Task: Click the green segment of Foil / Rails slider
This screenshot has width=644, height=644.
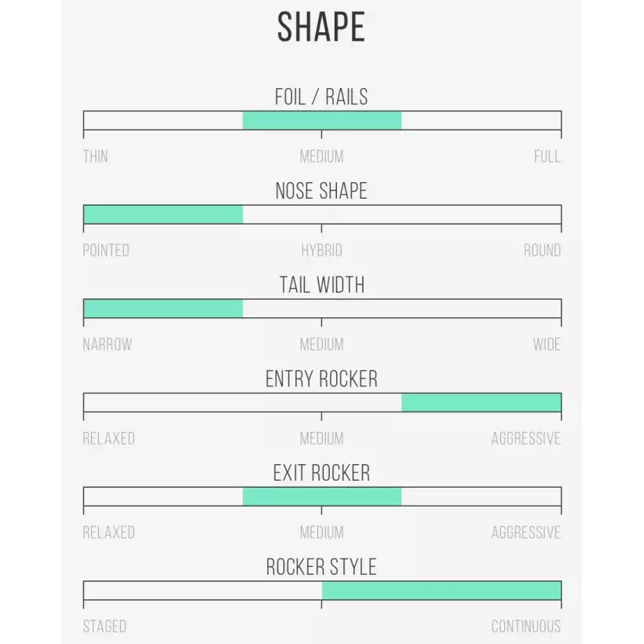Action: tap(322, 120)
